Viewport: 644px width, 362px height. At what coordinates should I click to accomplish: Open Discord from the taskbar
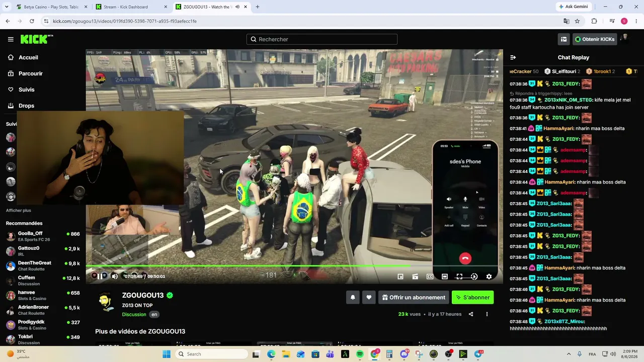coord(404,354)
